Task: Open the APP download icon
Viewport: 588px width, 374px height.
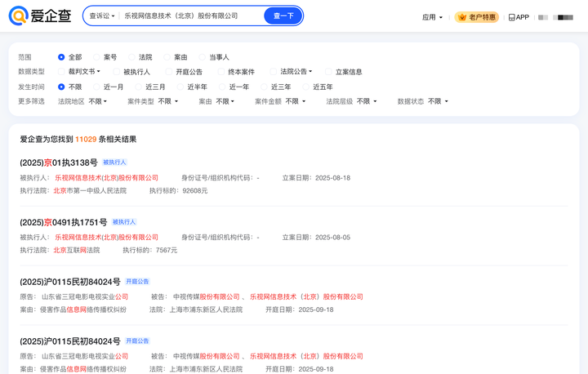Action: (x=511, y=17)
